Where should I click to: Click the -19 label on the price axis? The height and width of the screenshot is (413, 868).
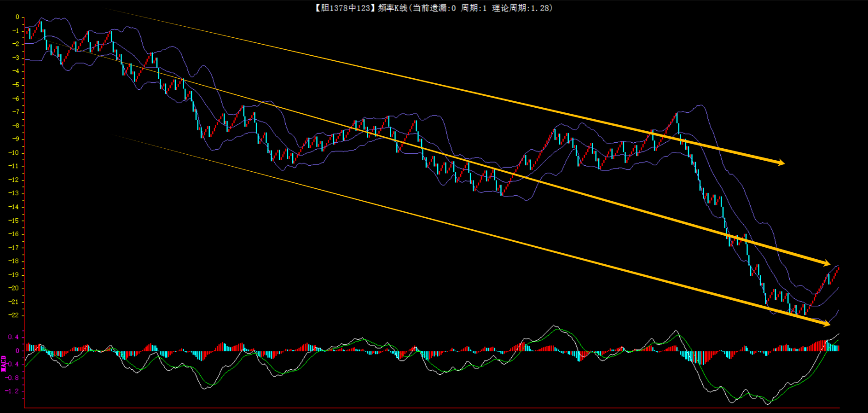[x=14, y=275]
